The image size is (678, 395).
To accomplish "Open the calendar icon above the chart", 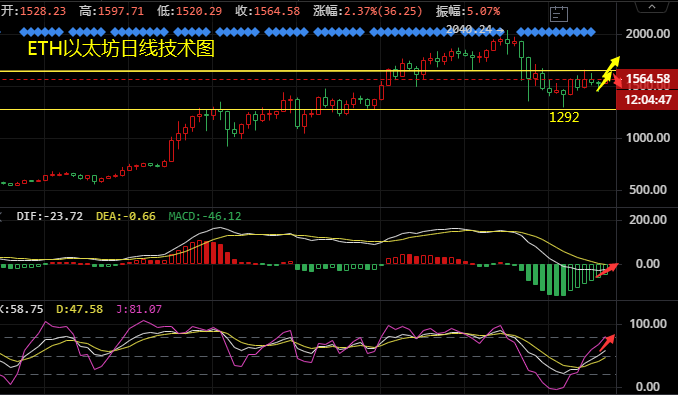I will pos(559,14).
